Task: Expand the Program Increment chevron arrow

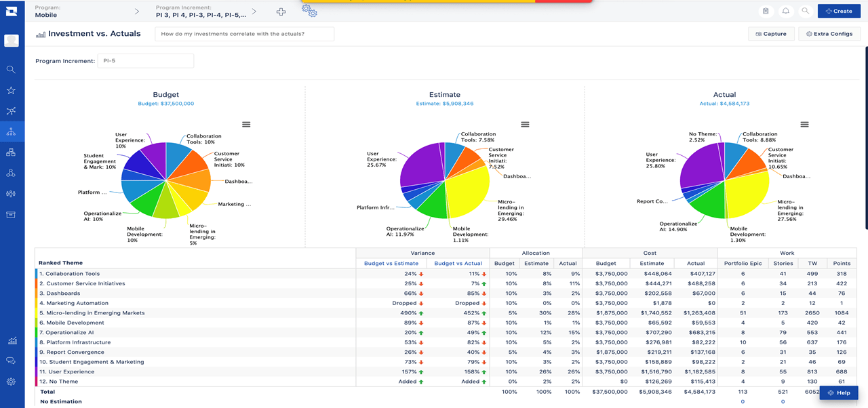Action: 254,12
